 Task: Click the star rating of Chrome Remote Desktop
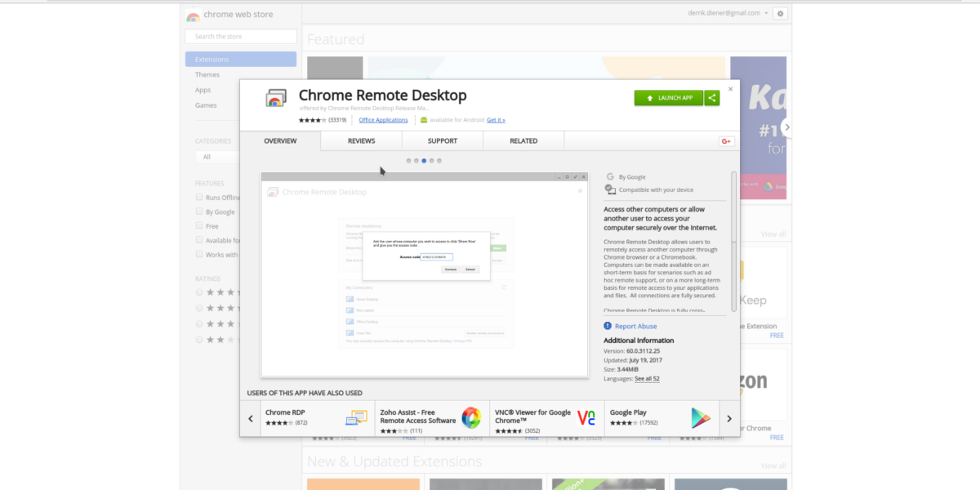tap(312, 120)
